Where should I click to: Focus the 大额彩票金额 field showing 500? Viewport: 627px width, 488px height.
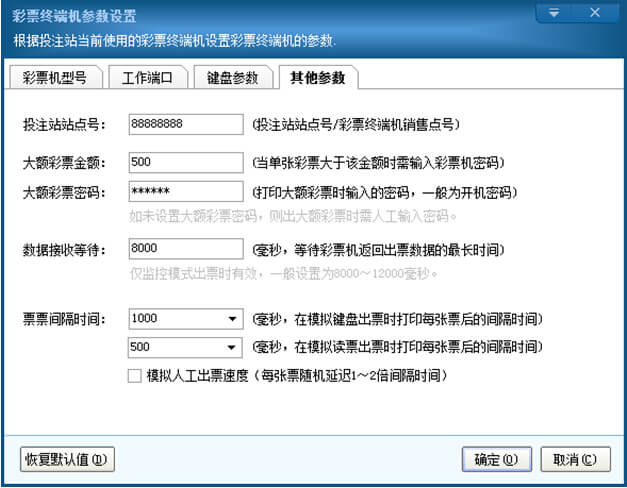pos(186,163)
